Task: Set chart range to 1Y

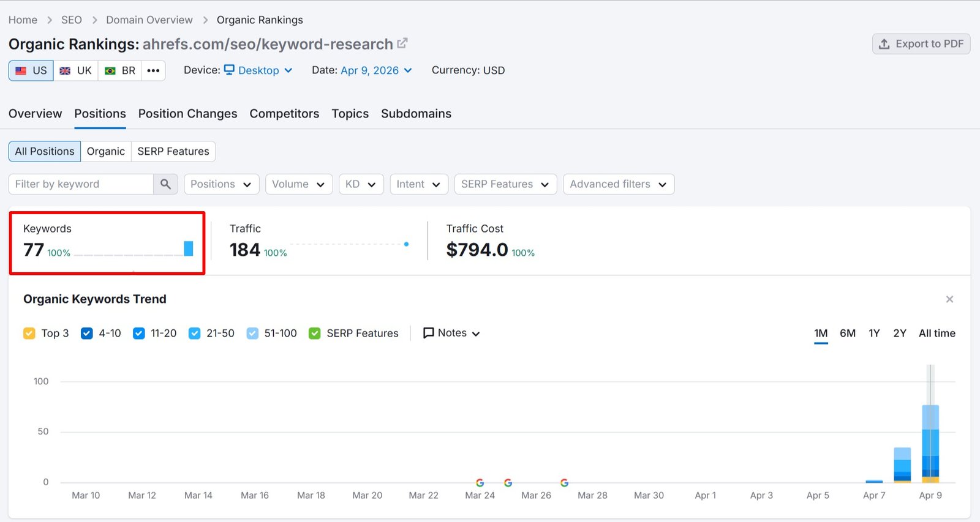Action: (874, 334)
